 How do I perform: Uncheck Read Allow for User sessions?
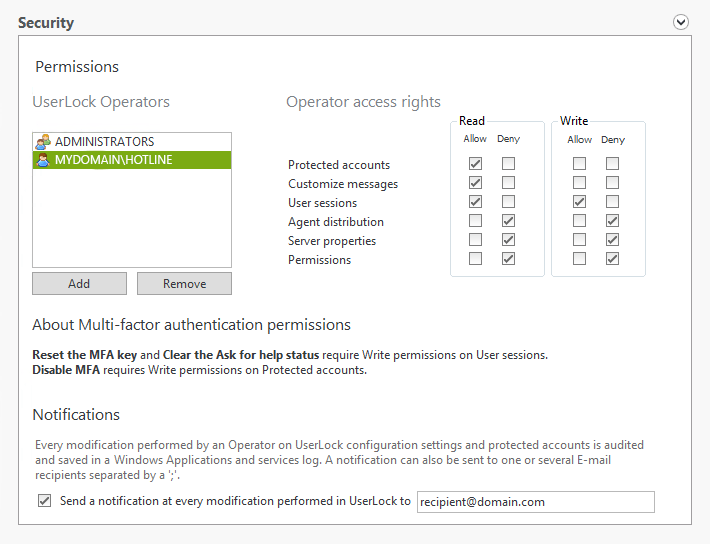pyautogui.click(x=475, y=202)
